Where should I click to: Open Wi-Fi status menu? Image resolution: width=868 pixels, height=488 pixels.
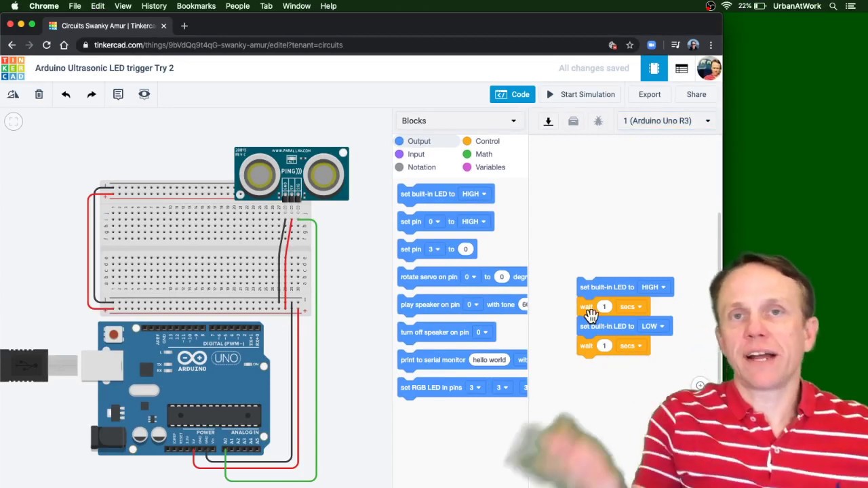point(726,6)
